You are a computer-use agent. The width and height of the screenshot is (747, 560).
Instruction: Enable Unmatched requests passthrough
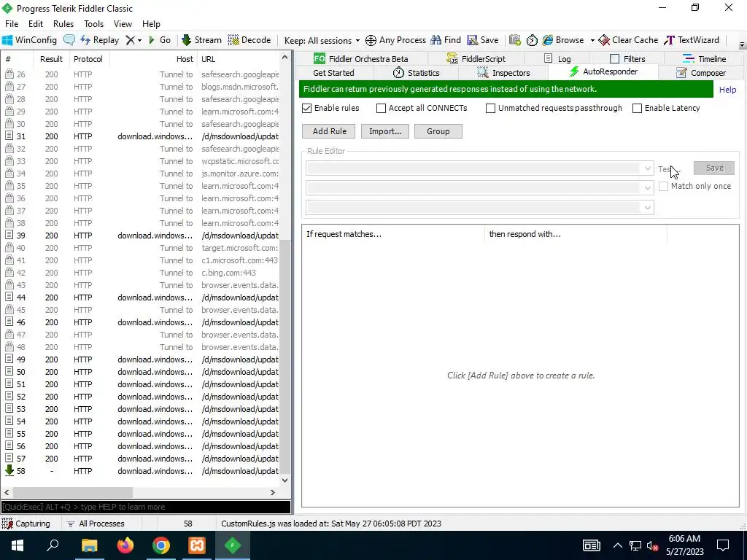[x=490, y=108]
